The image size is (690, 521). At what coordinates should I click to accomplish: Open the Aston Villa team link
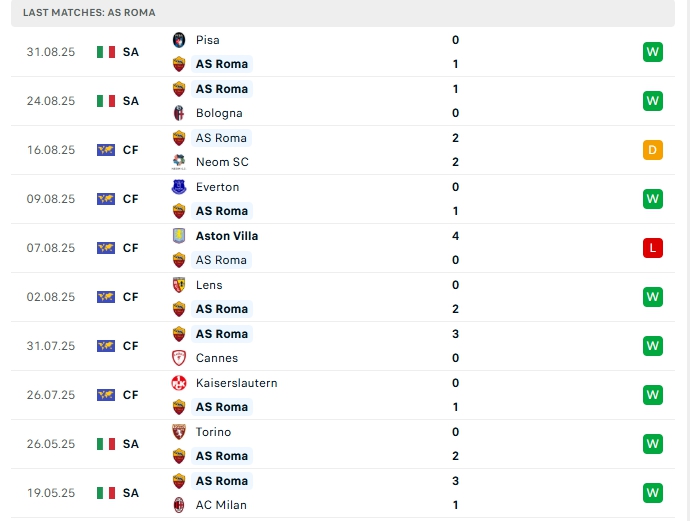tap(227, 236)
